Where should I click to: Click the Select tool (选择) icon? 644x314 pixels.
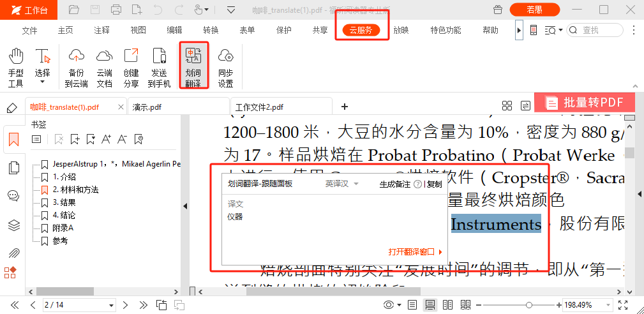tap(42, 57)
